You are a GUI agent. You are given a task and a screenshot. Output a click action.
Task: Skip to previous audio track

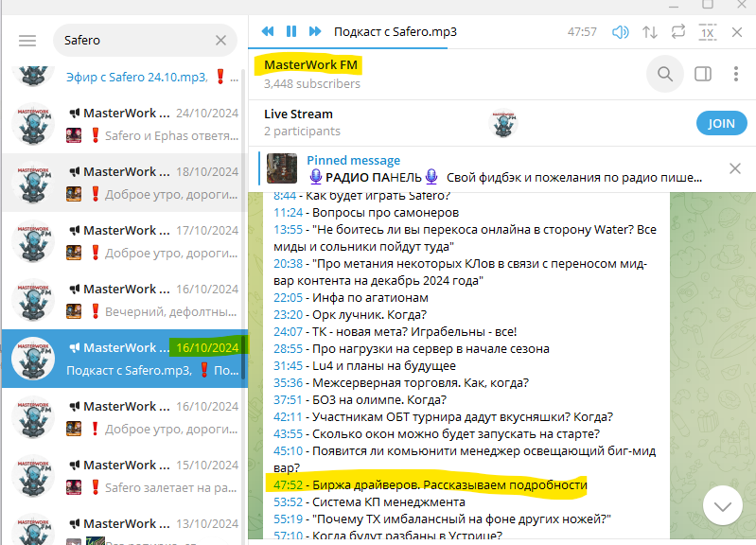[268, 31]
